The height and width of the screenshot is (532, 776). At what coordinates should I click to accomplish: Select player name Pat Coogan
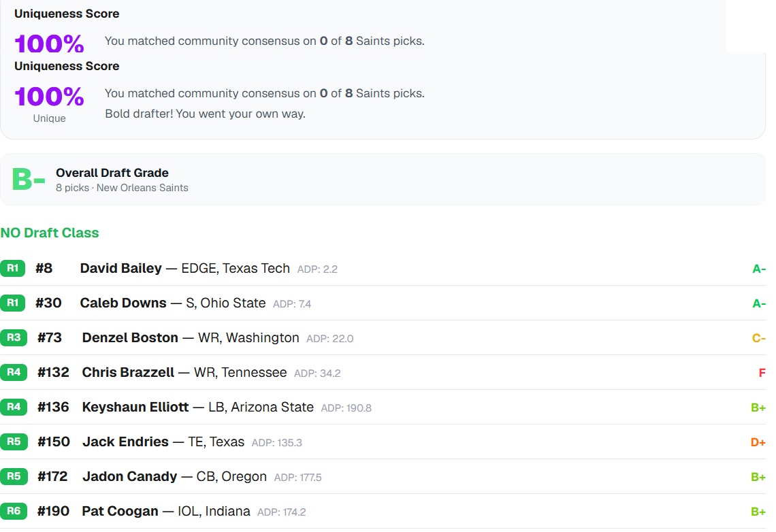point(120,510)
